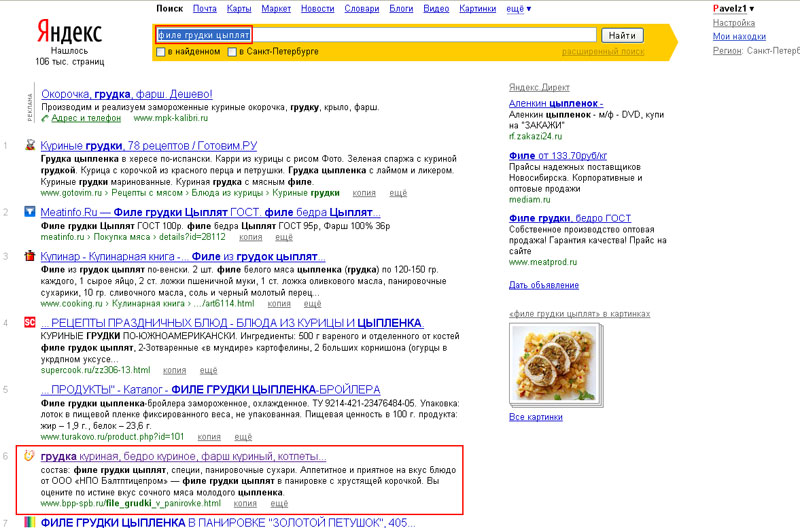Click 'копия' for the meatinfo.ru result
This screenshot has width=800, height=528.
tap(251, 237)
